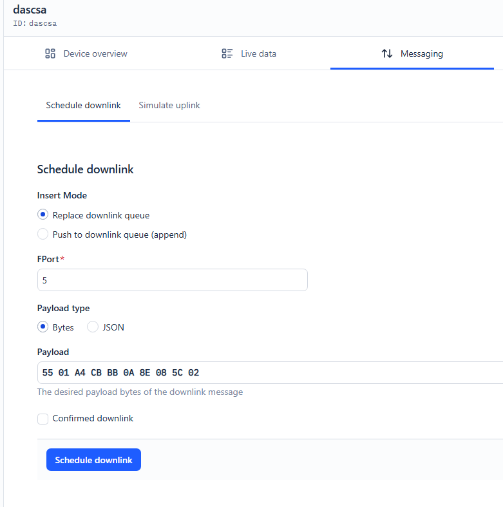Switch to the Live data tab

[249, 53]
